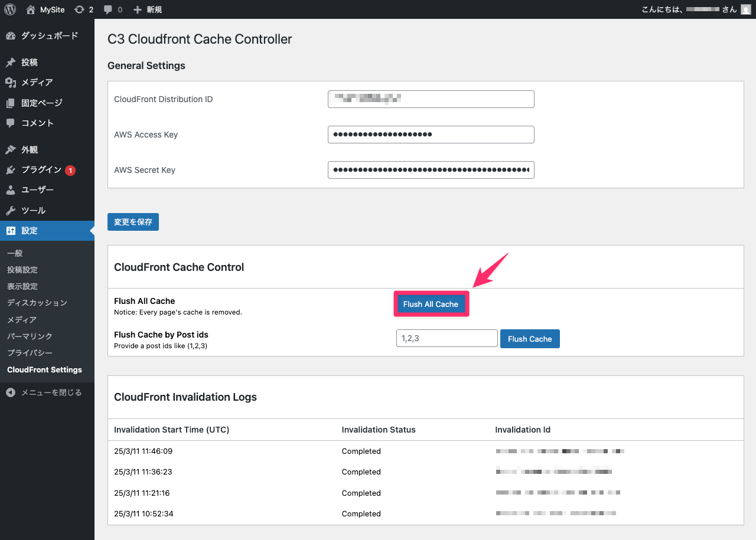Focus AWS Secret Key field
Viewport: 756px width, 540px height.
coord(431,170)
